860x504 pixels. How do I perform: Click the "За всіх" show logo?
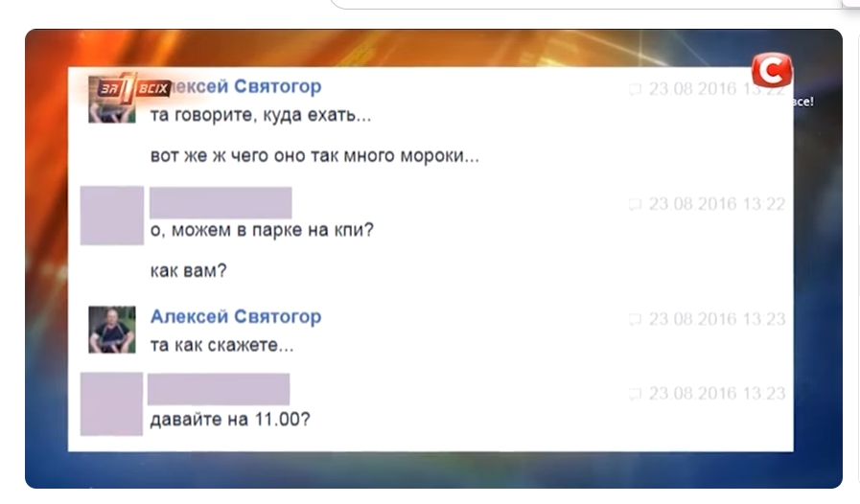[x=131, y=88]
